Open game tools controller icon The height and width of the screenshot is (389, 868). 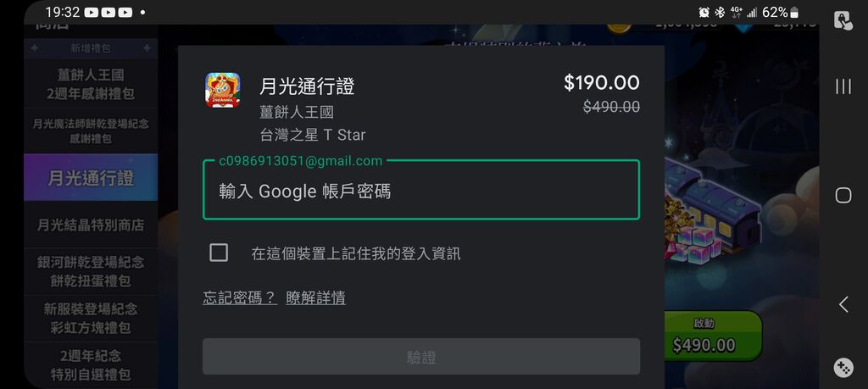[843, 368]
